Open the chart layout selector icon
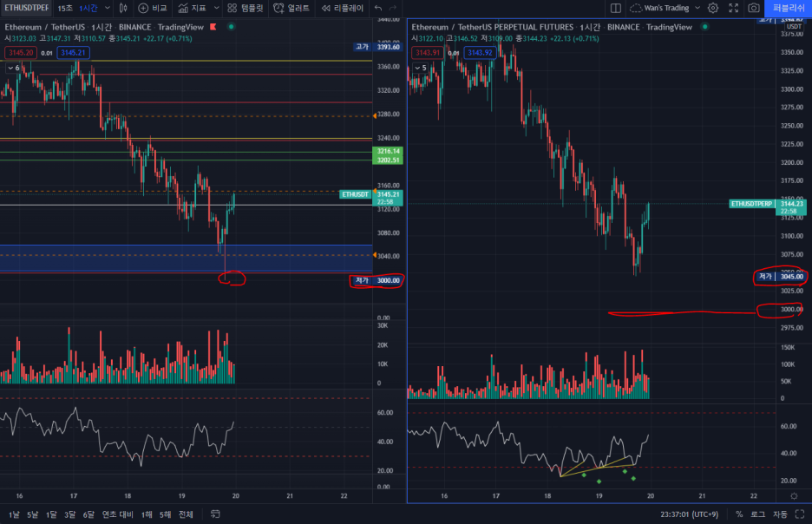812x524 pixels. (x=616, y=9)
